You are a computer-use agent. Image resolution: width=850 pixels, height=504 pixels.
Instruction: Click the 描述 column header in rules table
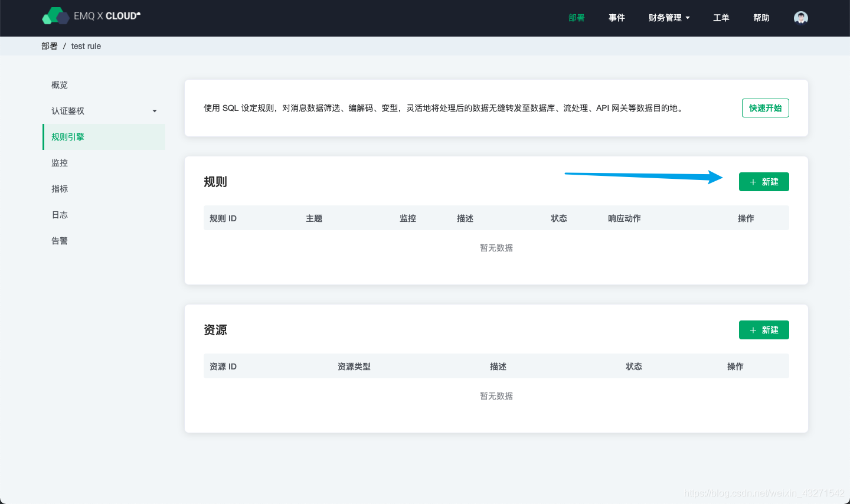[465, 218]
